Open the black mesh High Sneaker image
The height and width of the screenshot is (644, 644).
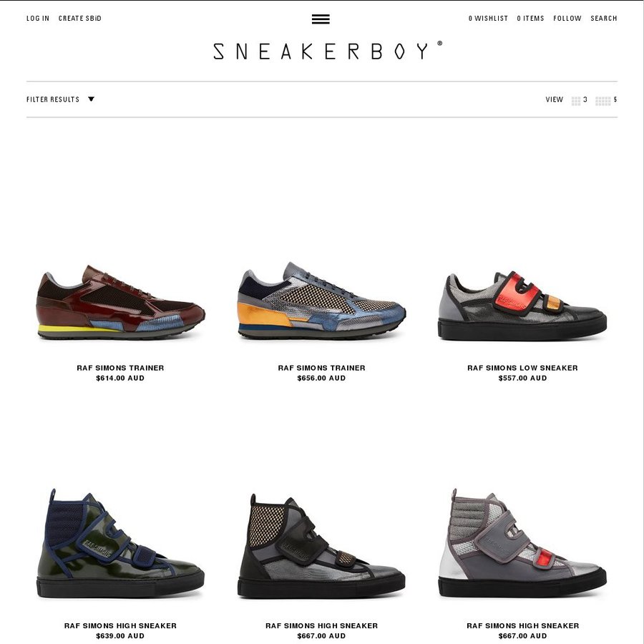(321, 546)
